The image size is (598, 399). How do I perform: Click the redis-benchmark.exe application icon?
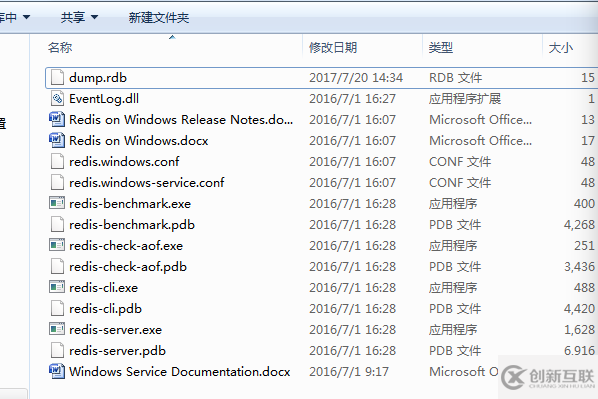[x=57, y=203]
